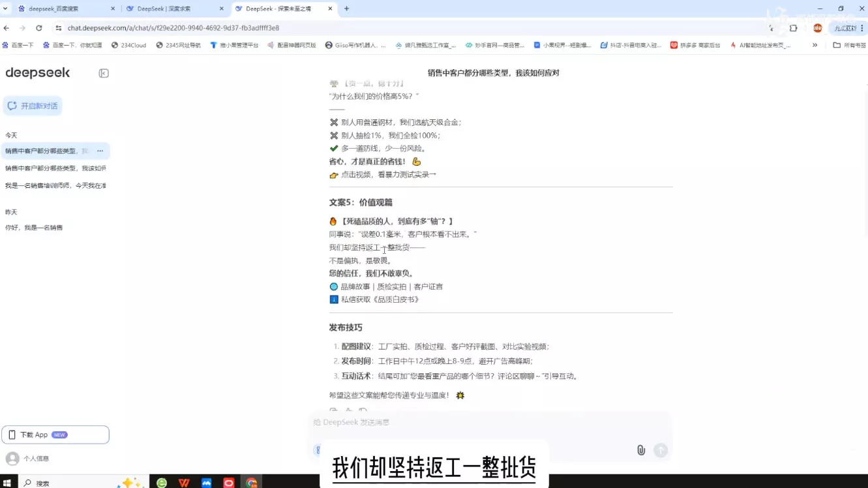This screenshot has width=868, height=488.
Task: Dislike the response with thumbs-down icon
Action: pos(363,410)
